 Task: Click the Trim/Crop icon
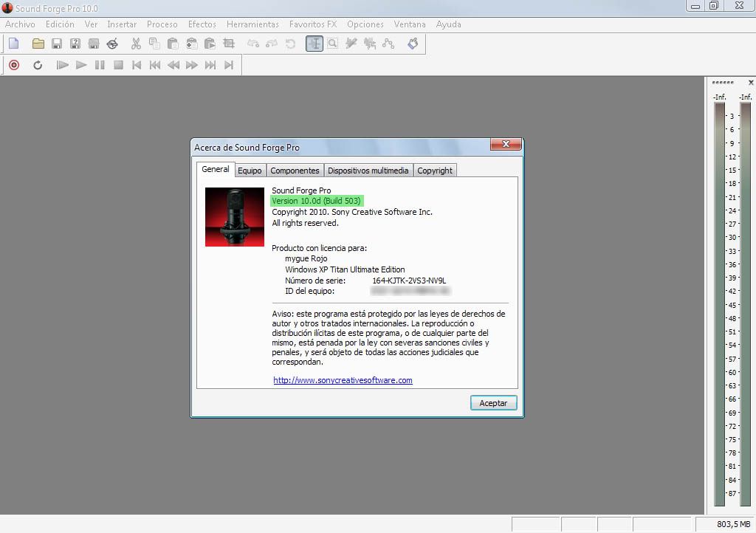(x=229, y=44)
